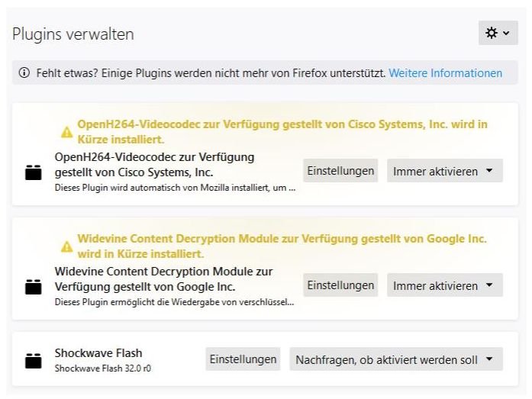Expand Widevine 'Immer aktivieren' dropdown
This screenshot has width=532, height=399.
[x=444, y=285]
